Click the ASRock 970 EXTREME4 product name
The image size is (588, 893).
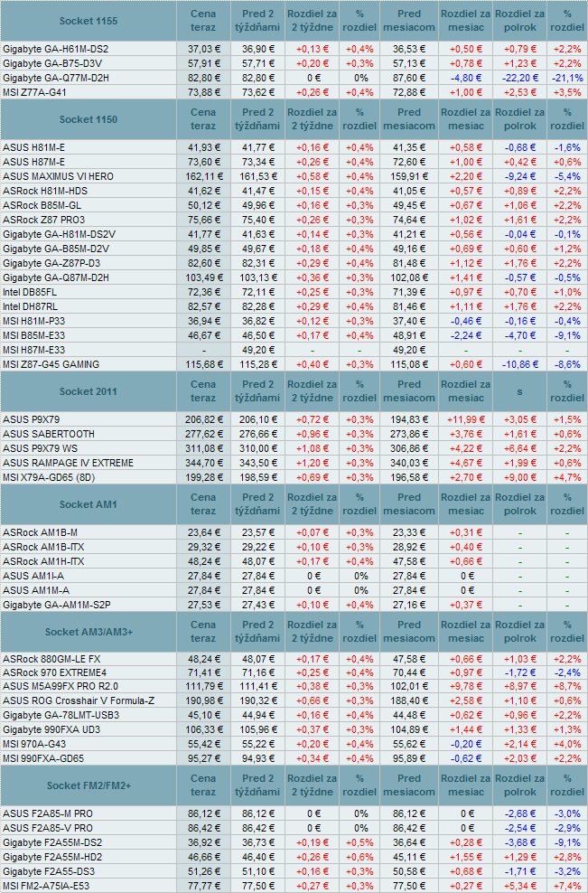(x=54, y=672)
